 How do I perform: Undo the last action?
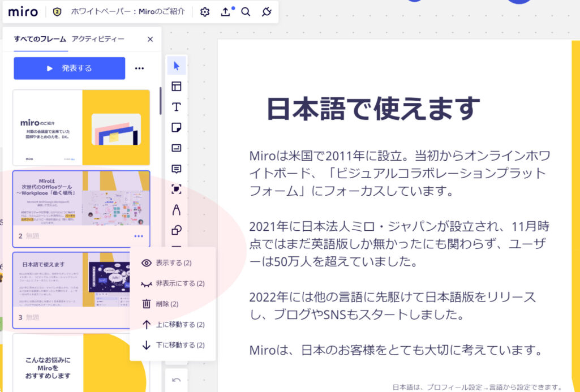(177, 380)
